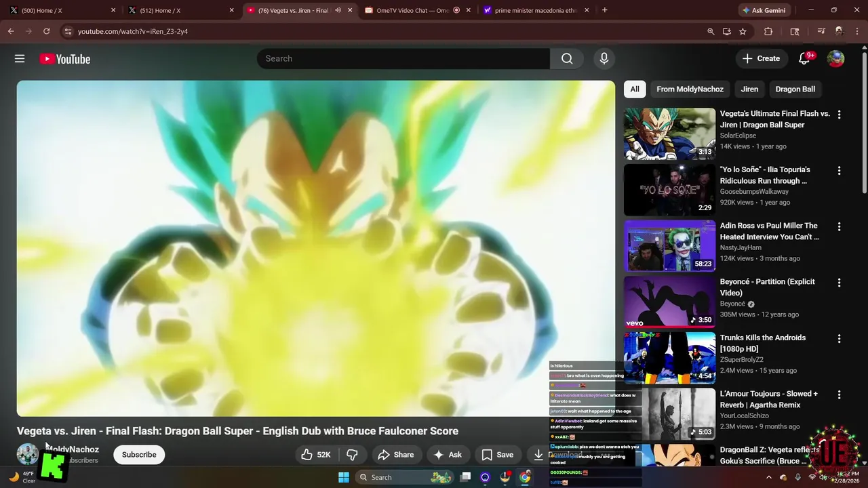868x488 pixels.
Task: Open YouTube notifications bell
Action: pyautogui.click(x=804, y=59)
